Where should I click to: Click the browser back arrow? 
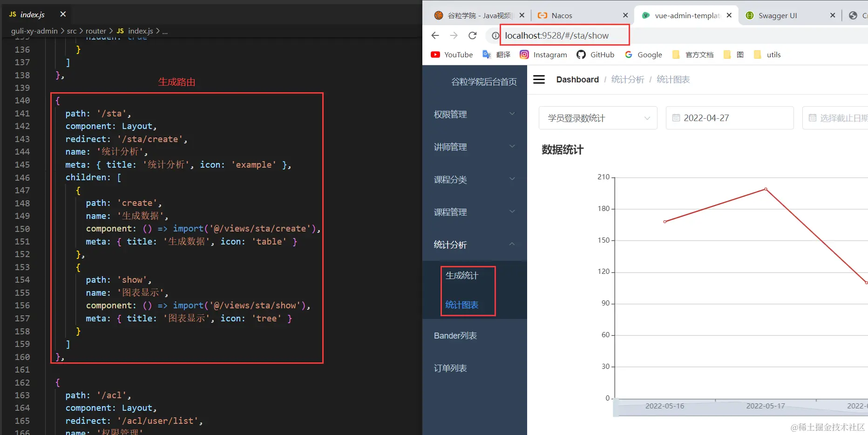click(x=435, y=35)
